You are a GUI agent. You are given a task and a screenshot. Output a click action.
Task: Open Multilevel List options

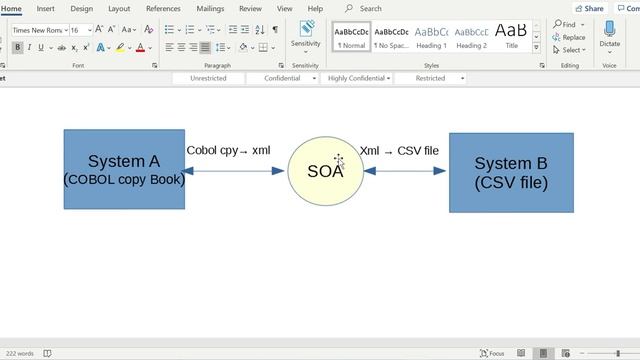click(213, 29)
